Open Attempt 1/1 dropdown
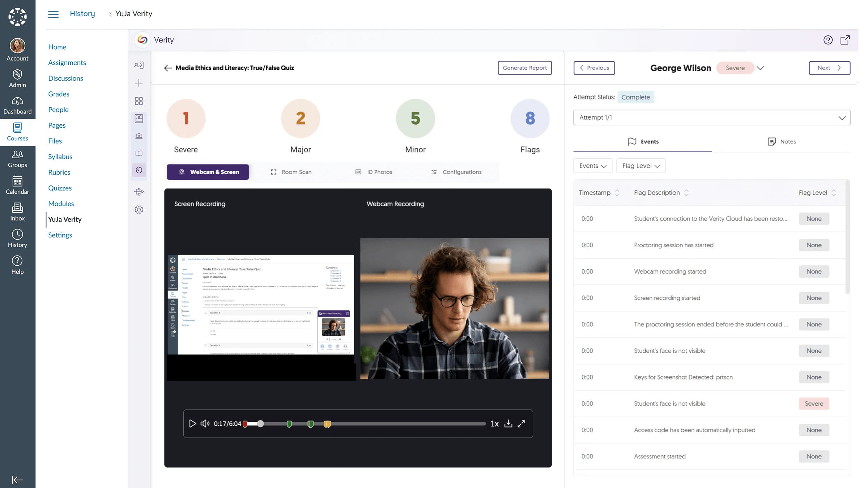This screenshot has height=488, width=868. tap(712, 117)
